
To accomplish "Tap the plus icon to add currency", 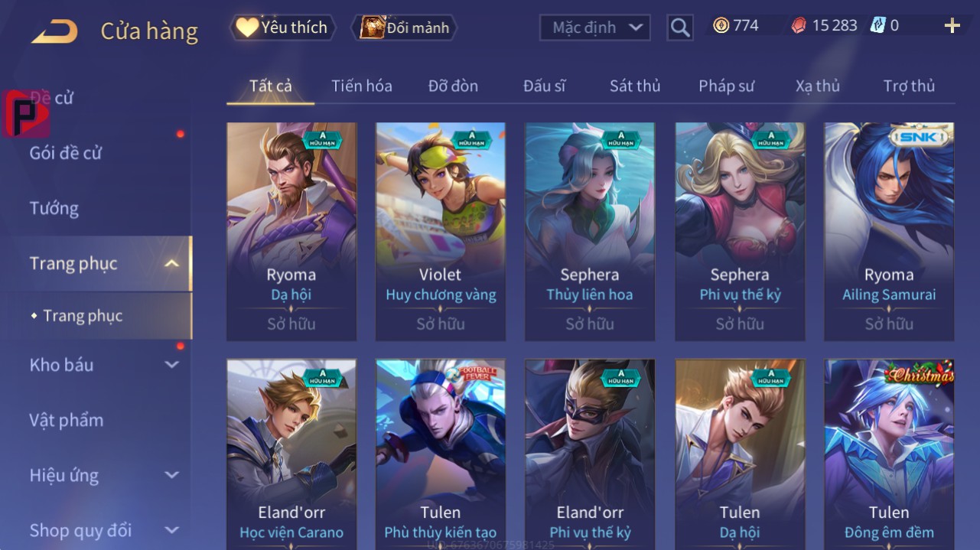I will point(952,27).
